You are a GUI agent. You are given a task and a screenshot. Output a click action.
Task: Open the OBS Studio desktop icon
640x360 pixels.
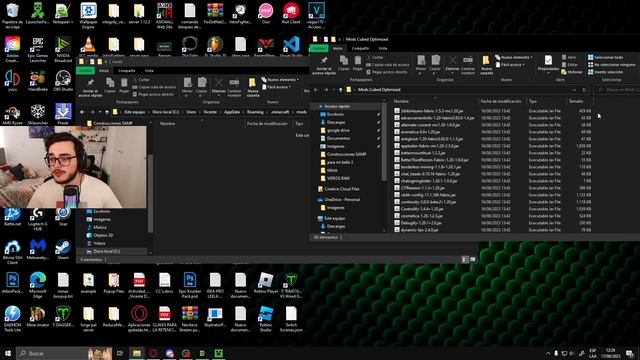63,80
